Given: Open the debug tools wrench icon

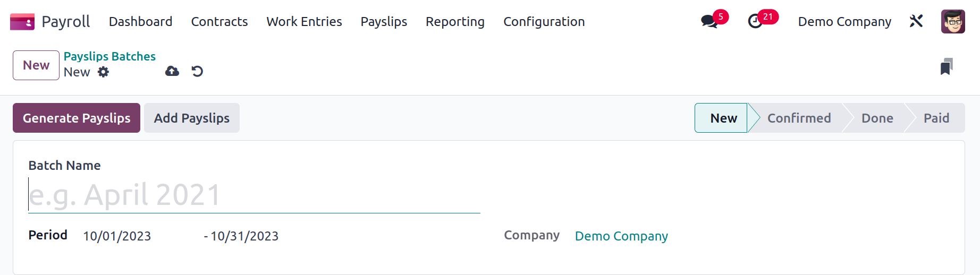Looking at the screenshot, I should coord(916,21).
